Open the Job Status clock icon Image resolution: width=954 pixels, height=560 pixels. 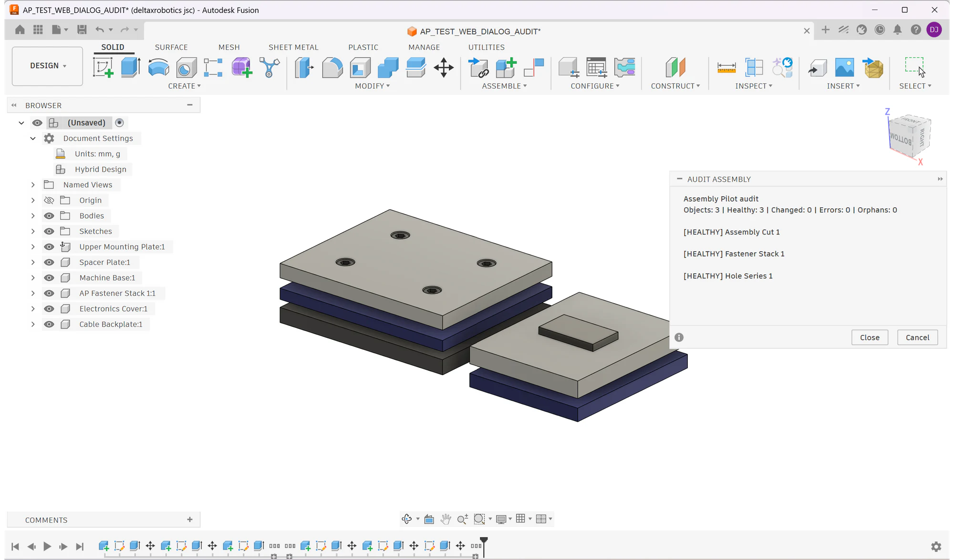click(880, 30)
